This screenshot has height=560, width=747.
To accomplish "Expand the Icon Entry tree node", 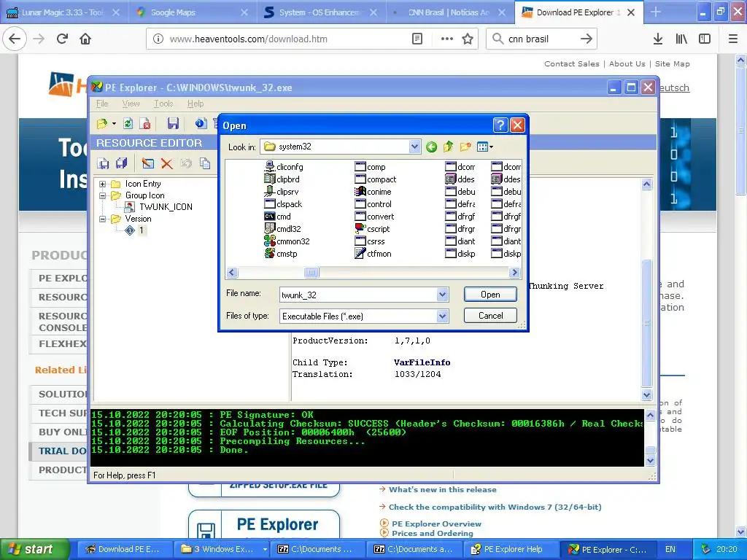I will click(x=102, y=184).
